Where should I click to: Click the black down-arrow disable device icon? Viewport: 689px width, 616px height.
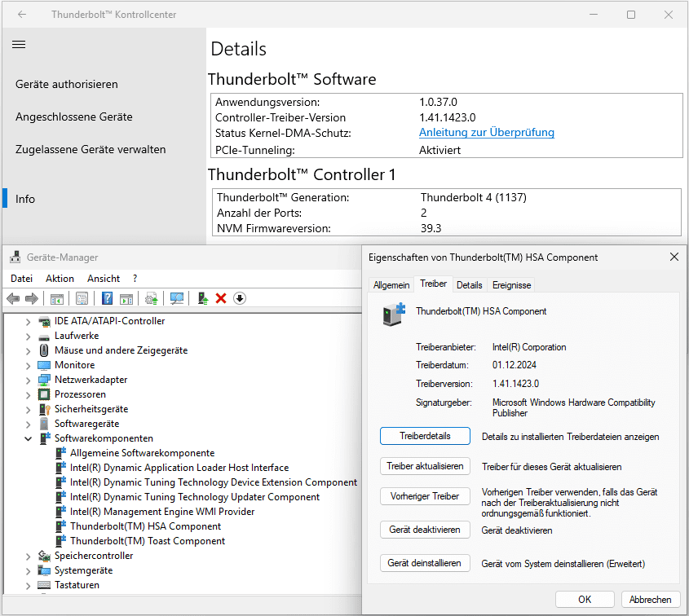pos(240,298)
